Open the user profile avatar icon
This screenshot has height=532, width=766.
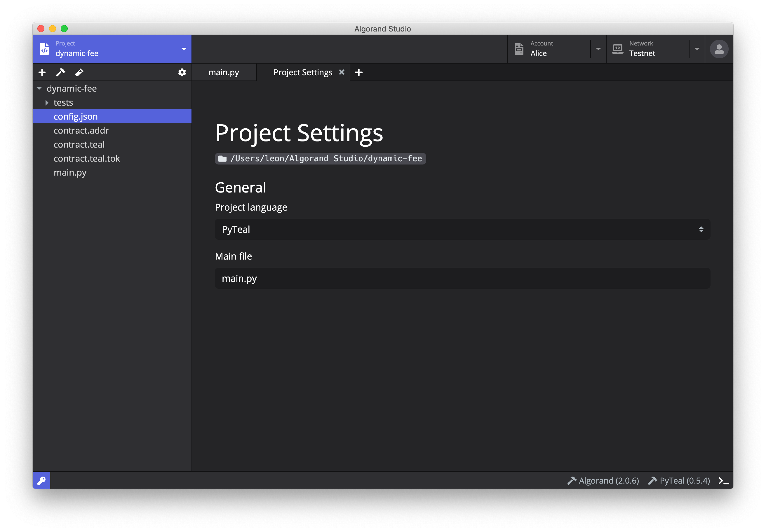719,49
